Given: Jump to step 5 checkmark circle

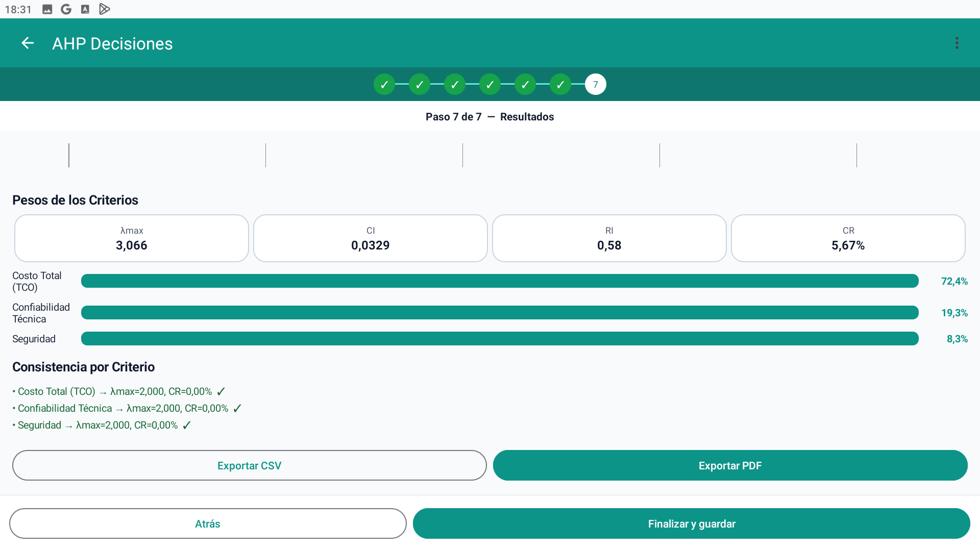Looking at the screenshot, I should tap(525, 84).
